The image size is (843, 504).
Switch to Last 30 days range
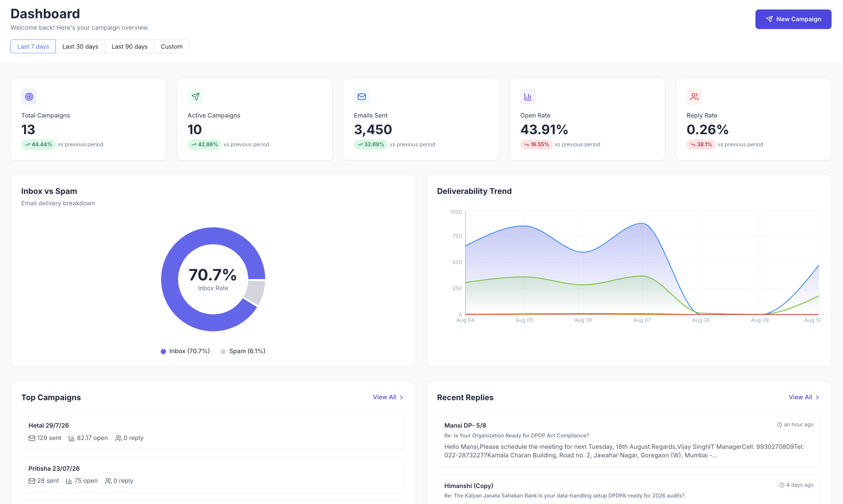pyautogui.click(x=80, y=47)
